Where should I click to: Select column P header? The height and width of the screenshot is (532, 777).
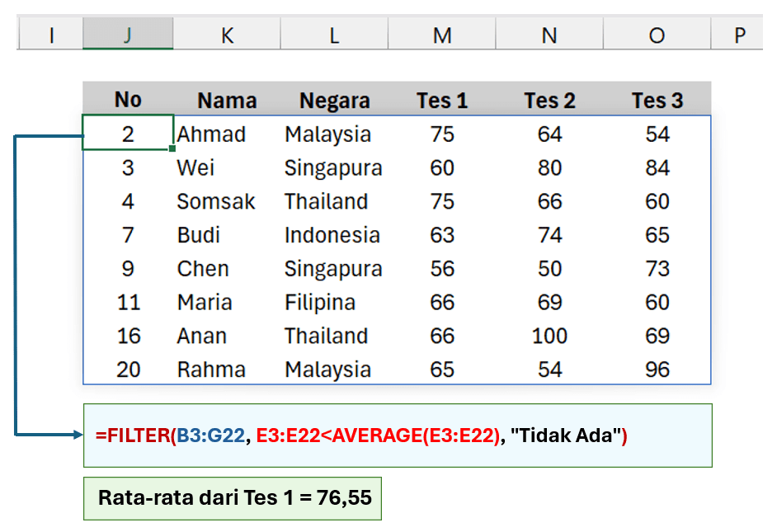tap(738, 34)
